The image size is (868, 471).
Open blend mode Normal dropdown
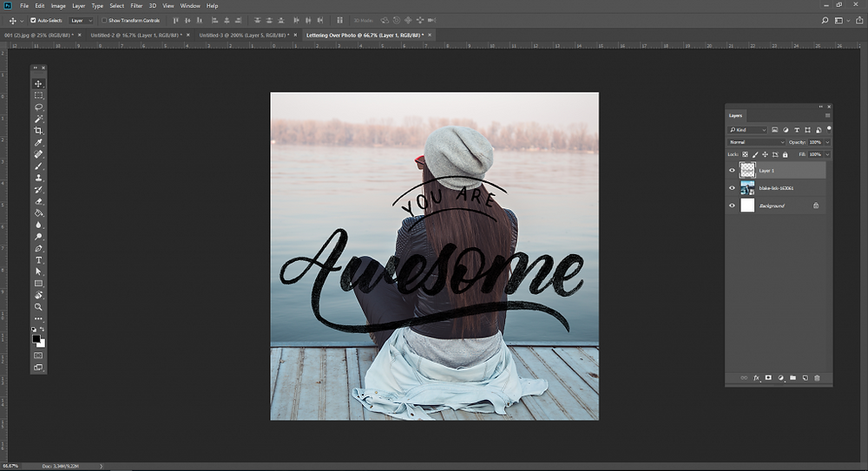point(756,142)
